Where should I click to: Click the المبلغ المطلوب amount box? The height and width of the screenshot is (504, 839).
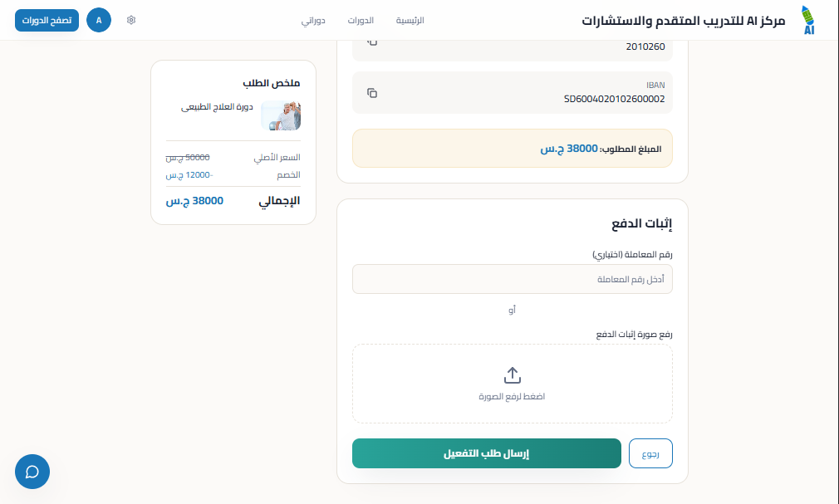[x=513, y=149]
